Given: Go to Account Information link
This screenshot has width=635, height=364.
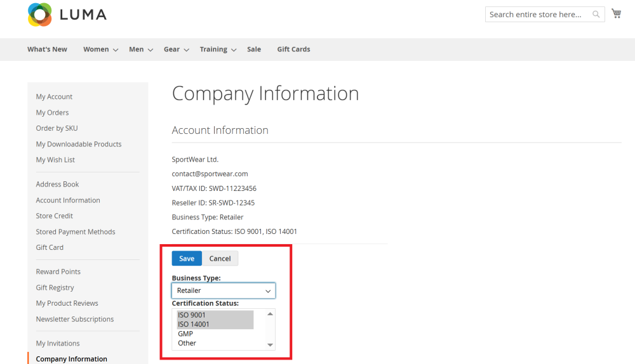Looking at the screenshot, I should click(68, 200).
